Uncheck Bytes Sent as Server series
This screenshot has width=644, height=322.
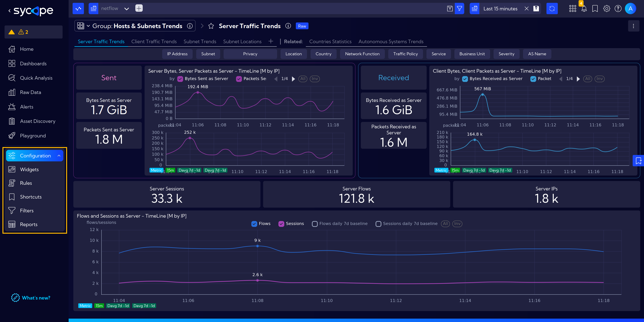pos(180,79)
